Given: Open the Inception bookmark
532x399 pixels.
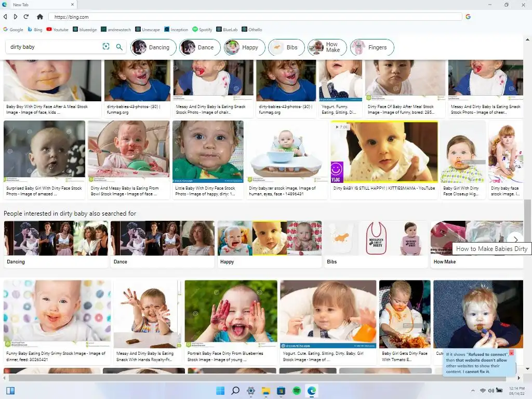Looking at the screenshot, I should click(176, 30).
